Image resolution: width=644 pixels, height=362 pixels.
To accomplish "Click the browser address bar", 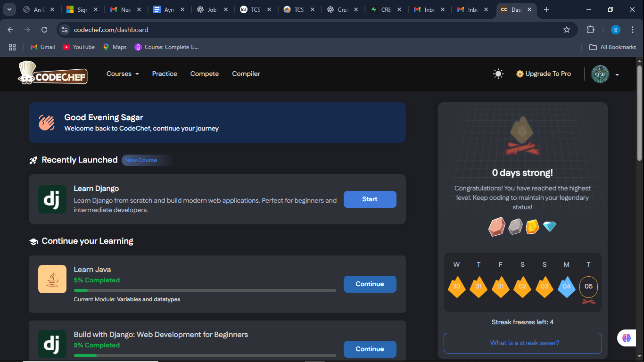I will click(x=316, y=30).
